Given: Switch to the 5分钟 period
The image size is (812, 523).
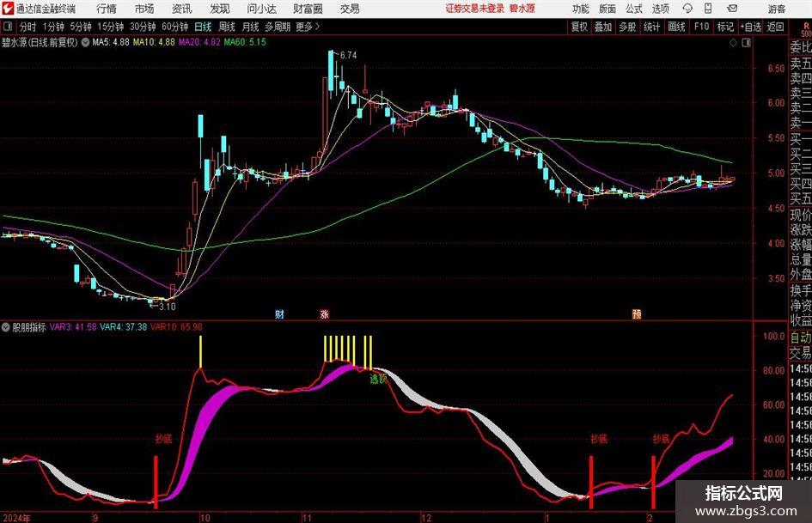Looking at the screenshot, I should tap(81, 27).
